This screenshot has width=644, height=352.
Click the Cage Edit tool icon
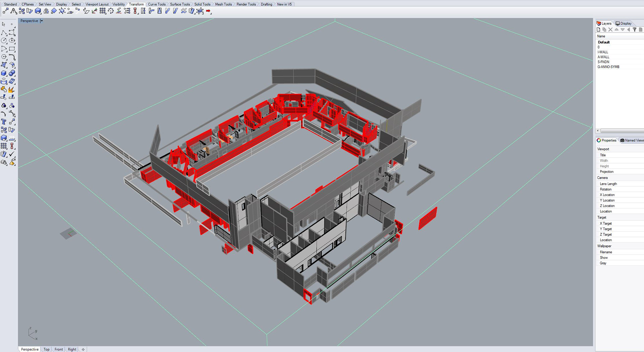click(200, 11)
